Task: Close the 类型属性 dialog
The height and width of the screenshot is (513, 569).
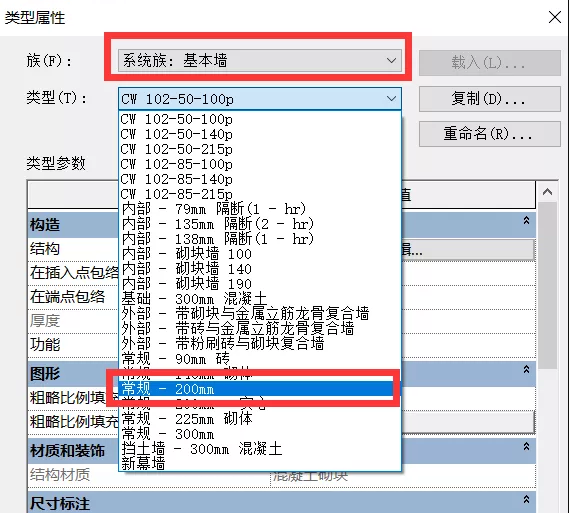Action: (x=555, y=17)
